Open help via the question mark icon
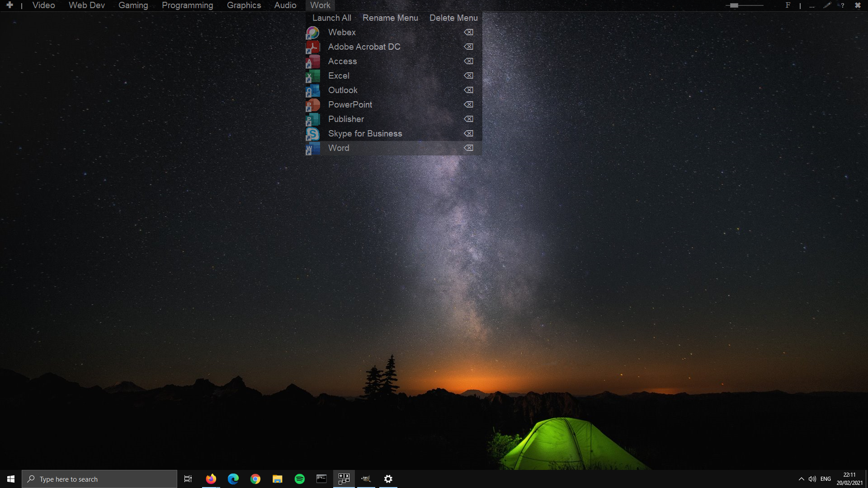Screen dimensions: 868x488 (842, 5)
